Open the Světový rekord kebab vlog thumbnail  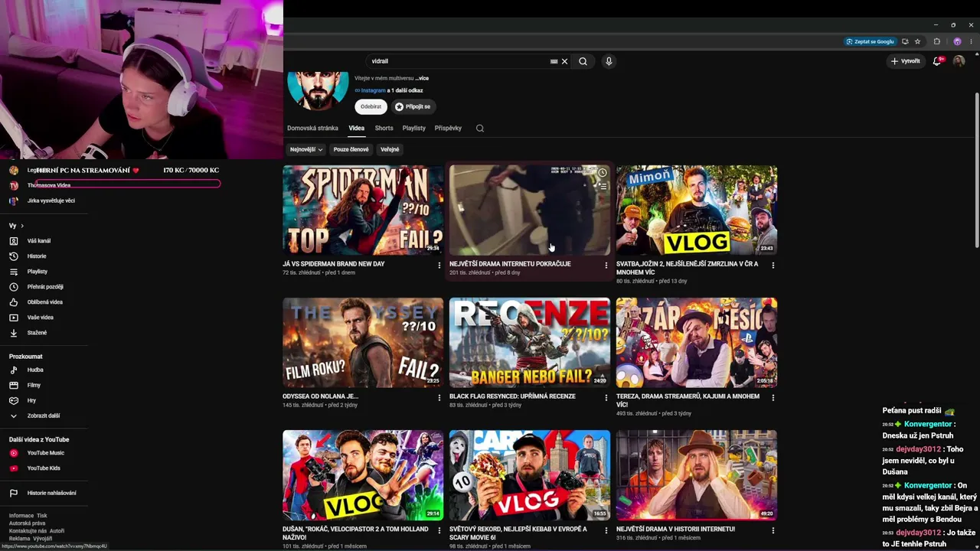530,475
